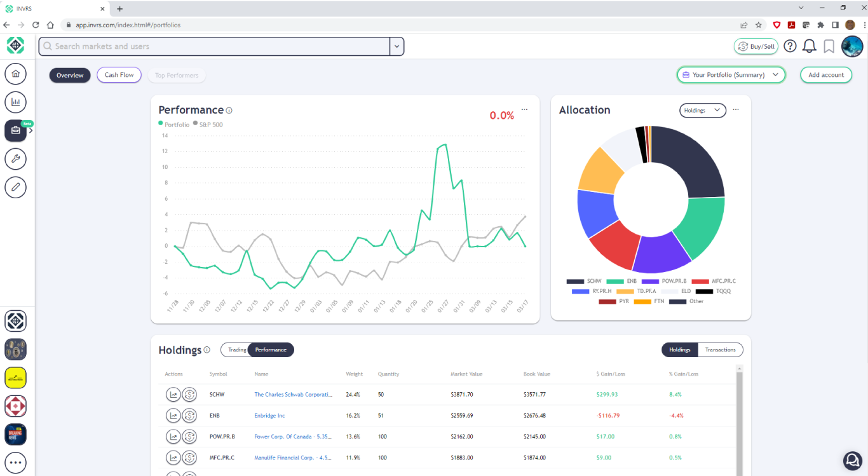Open Your Portfolio (Summary) dropdown

pyautogui.click(x=731, y=75)
